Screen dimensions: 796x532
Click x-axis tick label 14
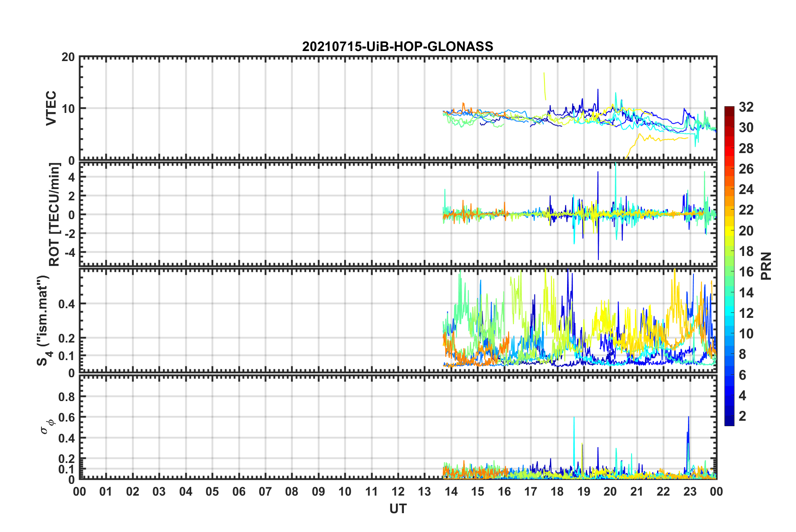click(x=451, y=491)
